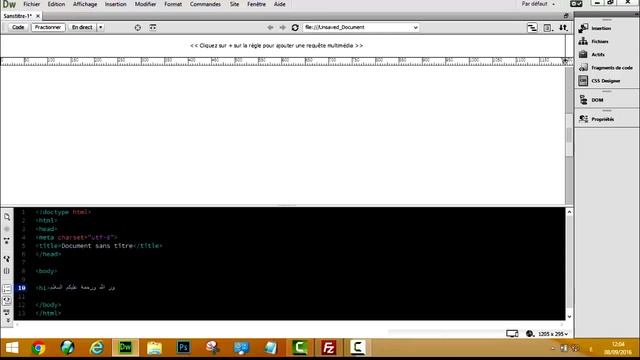Open the Aide menu
This screenshot has width=640, height=360.
280,4
